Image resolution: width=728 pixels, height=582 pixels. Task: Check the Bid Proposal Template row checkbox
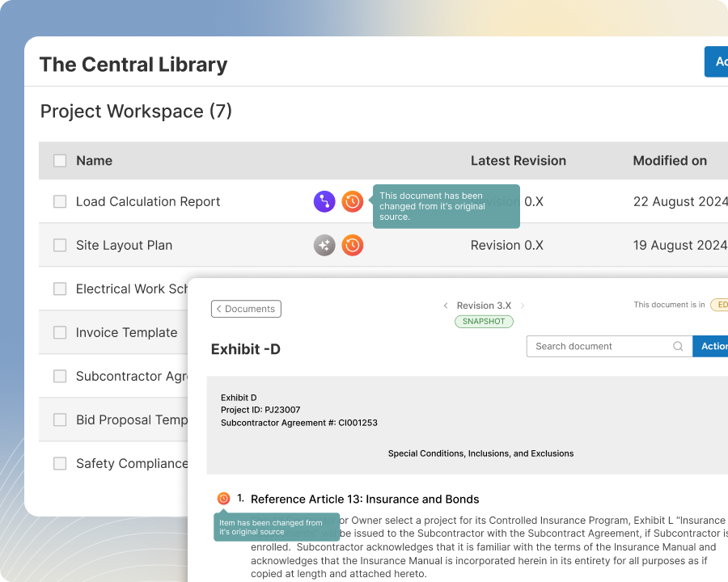[x=60, y=420]
